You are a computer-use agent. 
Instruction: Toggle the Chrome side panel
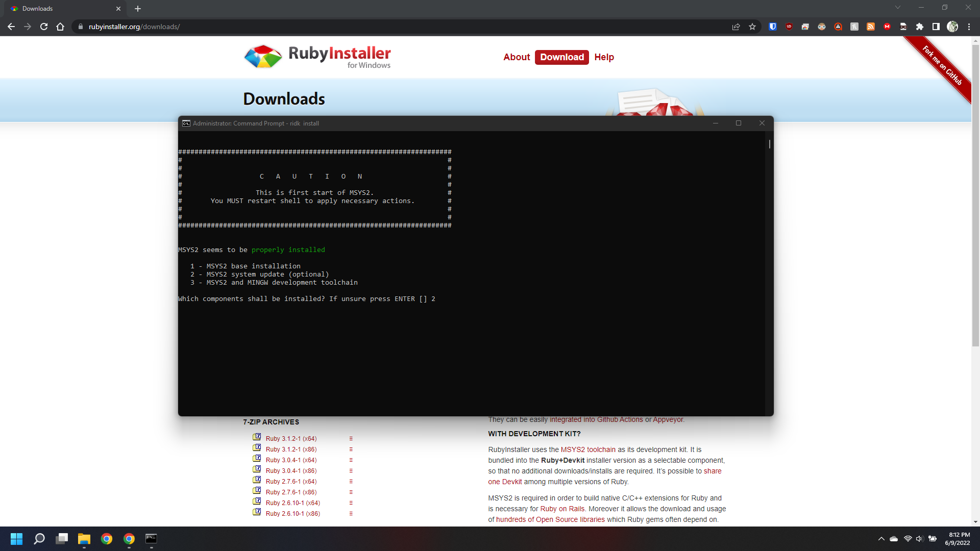tap(936, 27)
